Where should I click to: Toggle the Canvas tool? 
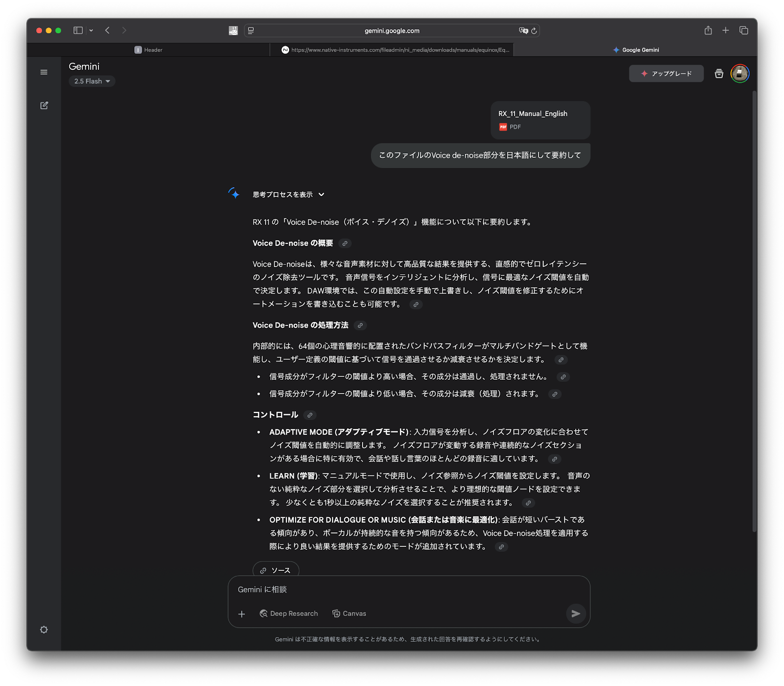coord(349,613)
